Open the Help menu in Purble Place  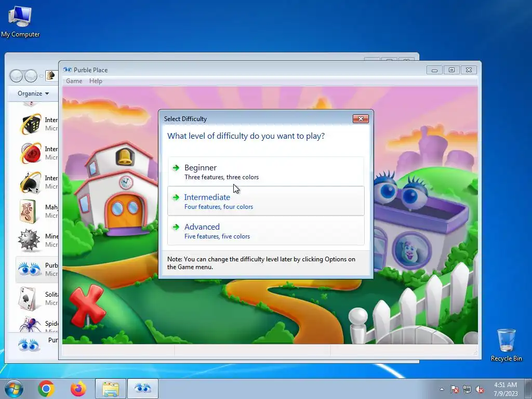click(96, 81)
